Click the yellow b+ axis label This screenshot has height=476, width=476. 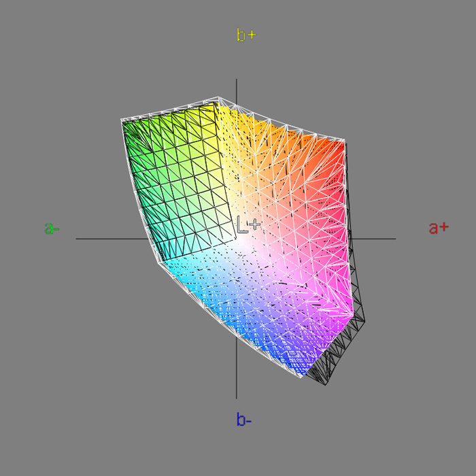tap(246, 35)
